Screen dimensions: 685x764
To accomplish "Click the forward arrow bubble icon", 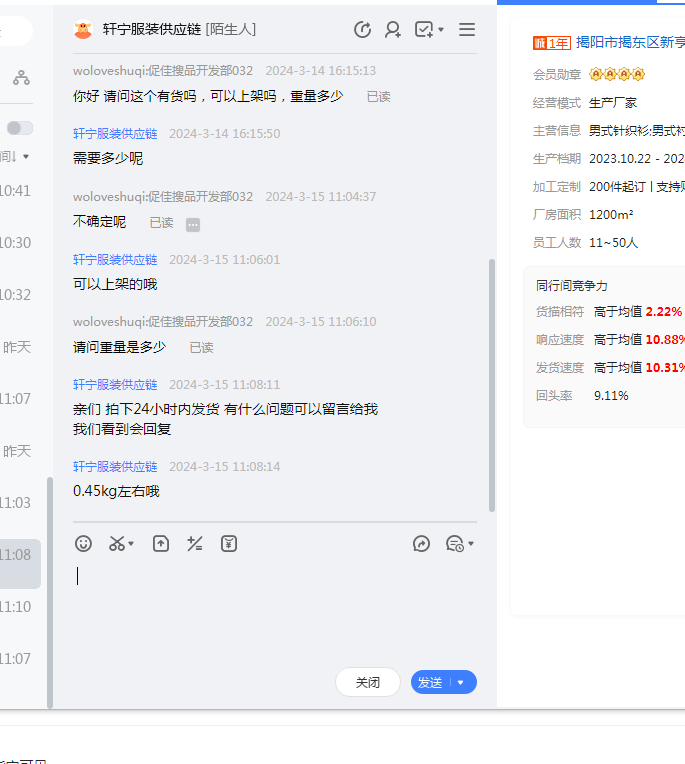I will [421, 543].
